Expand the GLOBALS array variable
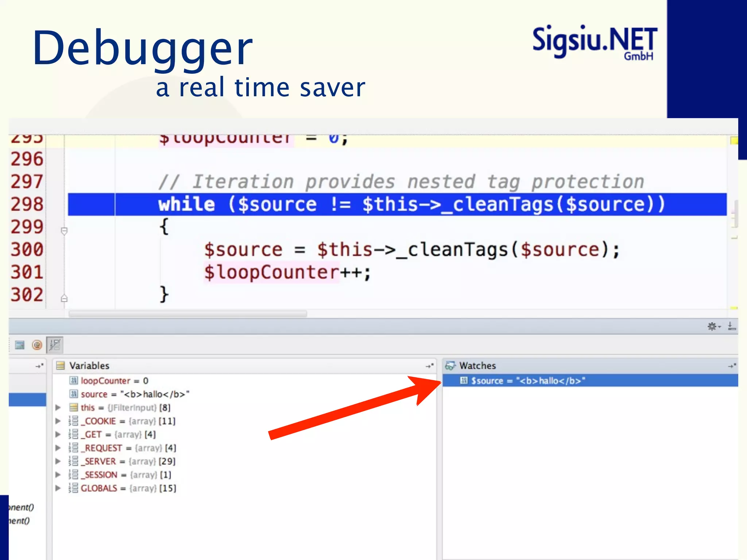This screenshot has height=560, width=747. click(58, 488)
